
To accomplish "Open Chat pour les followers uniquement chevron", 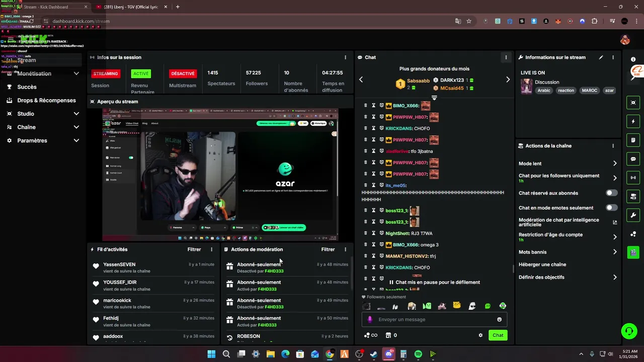I will (x=614, y=178).
